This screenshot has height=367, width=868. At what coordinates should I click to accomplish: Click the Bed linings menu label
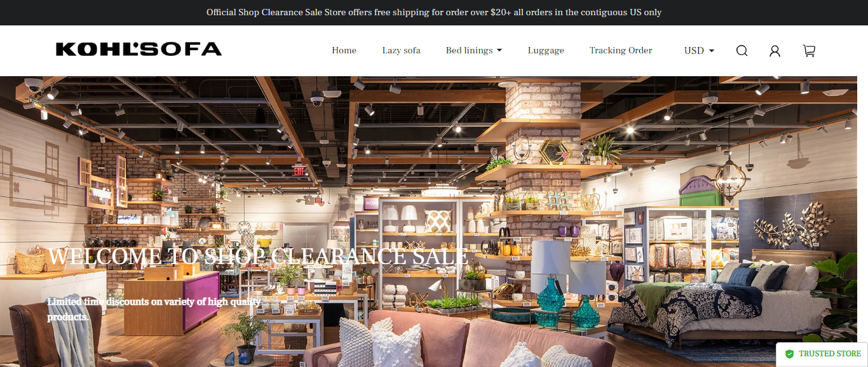coord(469,51)
